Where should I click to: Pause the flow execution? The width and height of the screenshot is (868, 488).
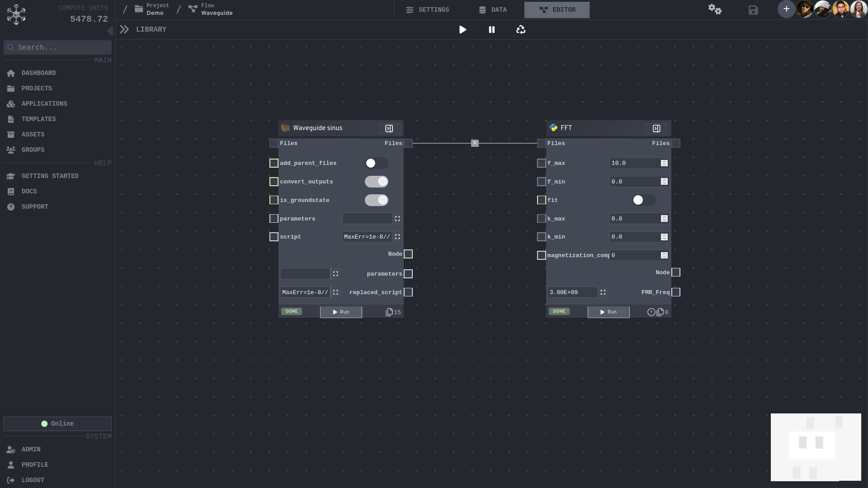click(491, 30)
